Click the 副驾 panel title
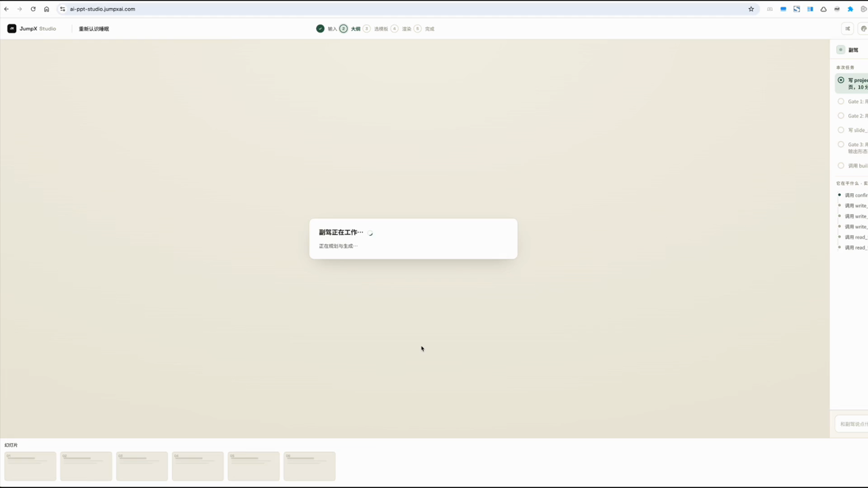Image resolution: width=868 pixels, height=488 pixels. tap(853, 50)
